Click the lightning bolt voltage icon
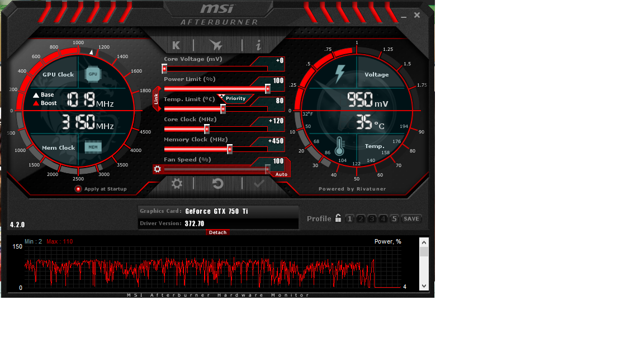Screen dimensions: 644x362 [340, 74]
